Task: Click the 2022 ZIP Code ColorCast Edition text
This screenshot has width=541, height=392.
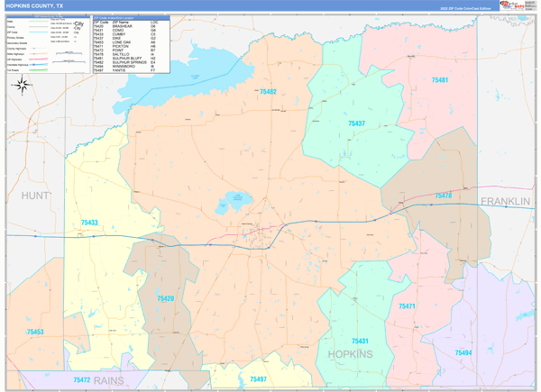Action: [467, 6]
